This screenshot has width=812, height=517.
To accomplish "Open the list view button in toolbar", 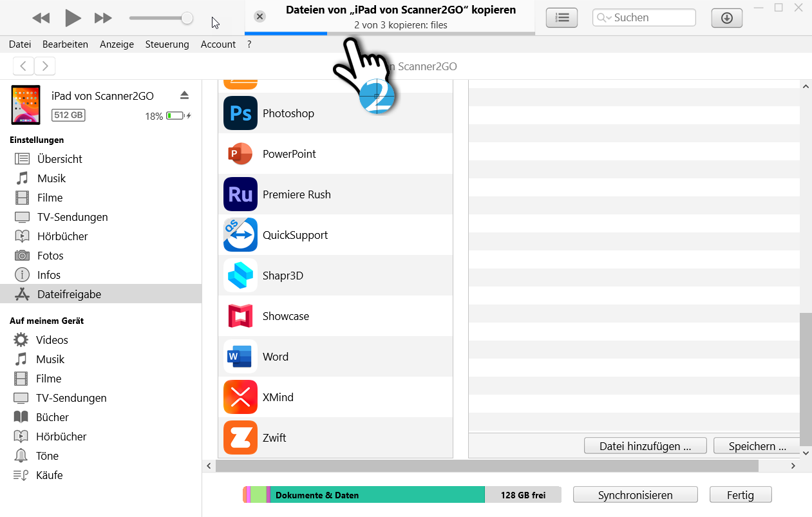I will (x=562, y=18).
